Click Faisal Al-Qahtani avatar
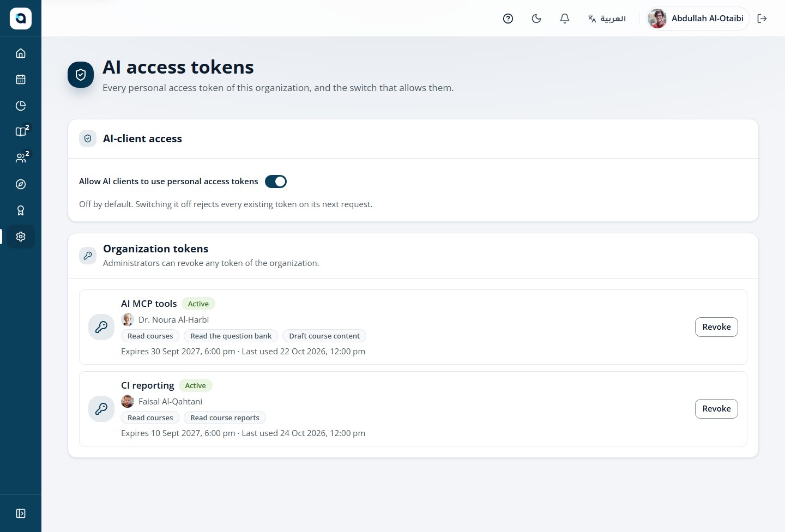 128,401
